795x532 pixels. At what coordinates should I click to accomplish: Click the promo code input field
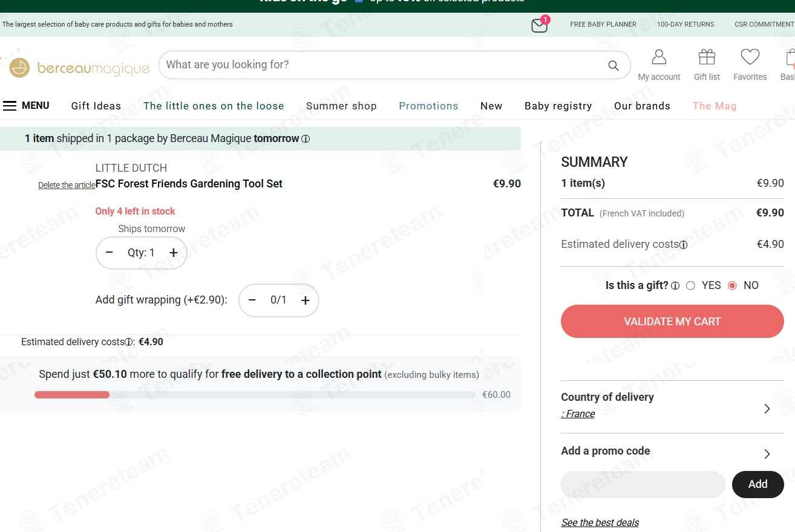(x=643, y=484)
